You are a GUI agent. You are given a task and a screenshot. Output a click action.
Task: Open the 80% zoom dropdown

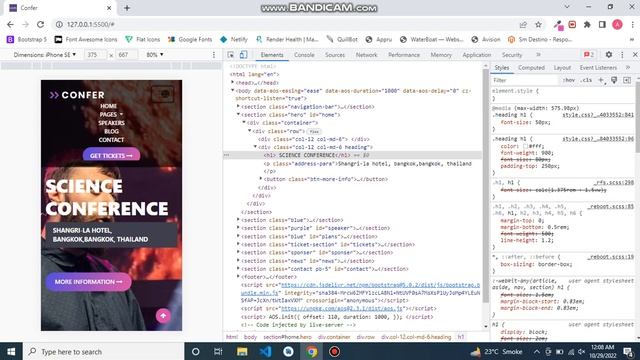[x=155, y=55]
